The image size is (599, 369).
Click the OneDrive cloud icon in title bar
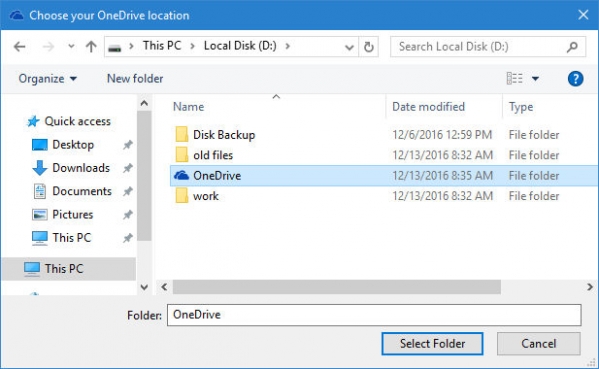coord(16,15)
